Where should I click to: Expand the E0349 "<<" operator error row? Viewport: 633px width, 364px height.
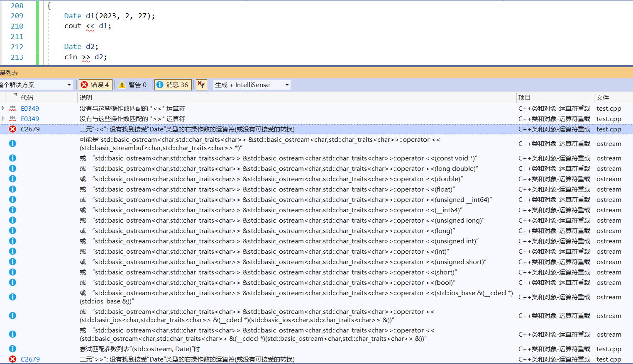3,108
